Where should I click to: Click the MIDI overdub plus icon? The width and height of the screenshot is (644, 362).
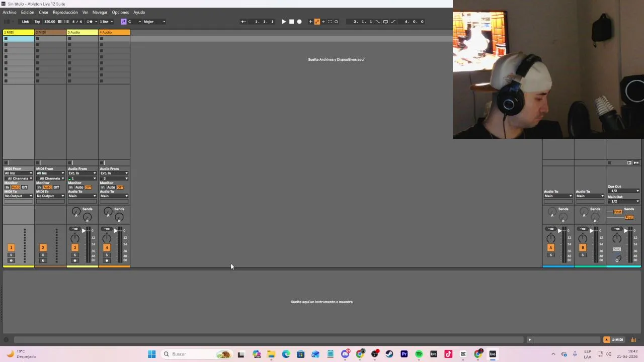coord(310,22)
